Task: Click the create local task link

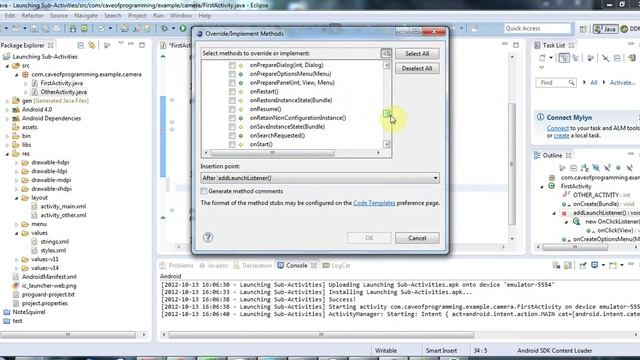Action: (561, 136)
